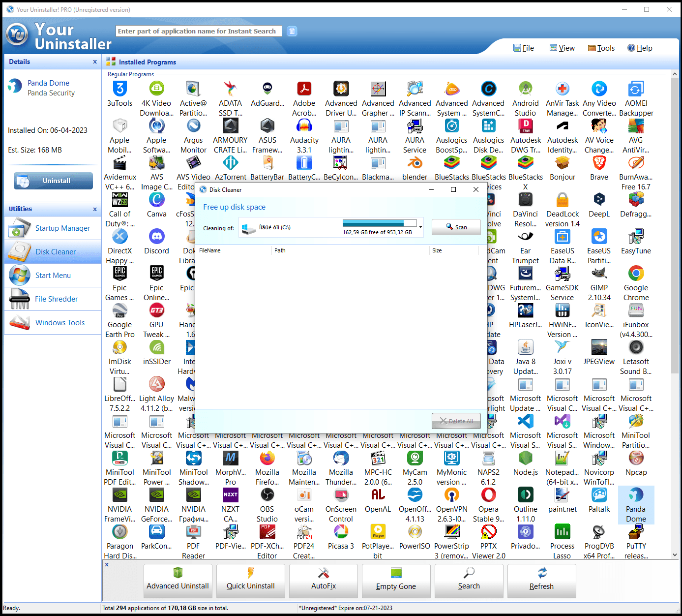This screenshot has width=682, height=616.
Task: Select the AVG AntiVirus icon
Action: (x=636, y=126)
